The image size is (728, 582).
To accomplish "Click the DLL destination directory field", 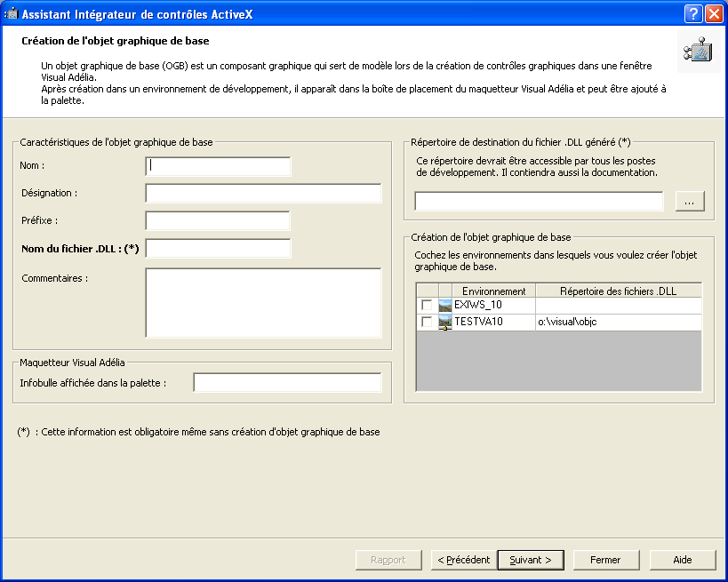I will coord(539,202).
